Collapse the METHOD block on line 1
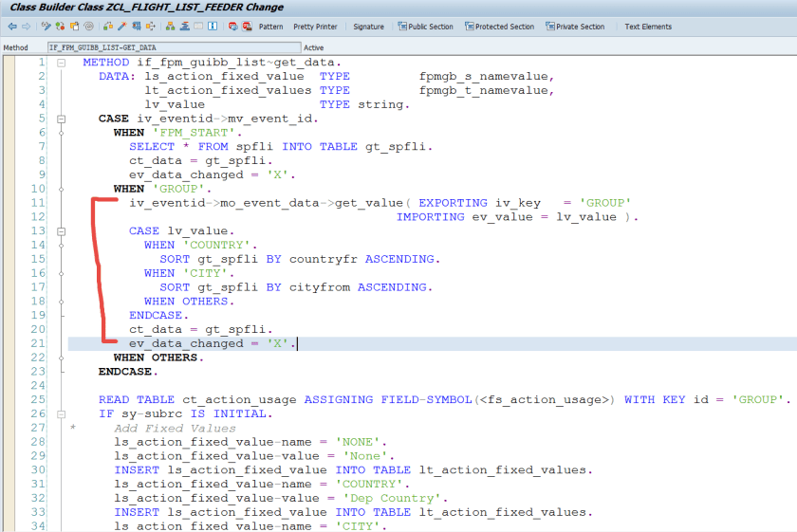The height and width of the screenshot is (532, 797). point(61,64)
